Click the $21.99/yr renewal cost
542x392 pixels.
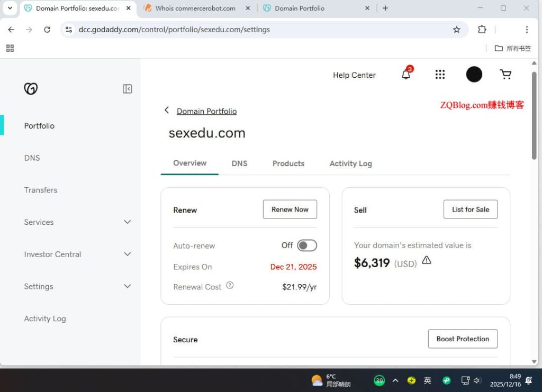point(300,287)
